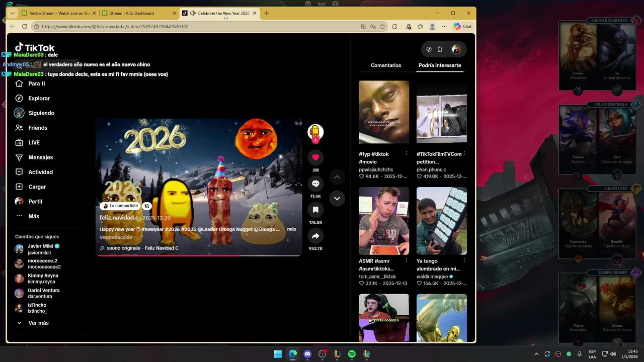Expand Ver más followed accounts list

tap(33, 323)
